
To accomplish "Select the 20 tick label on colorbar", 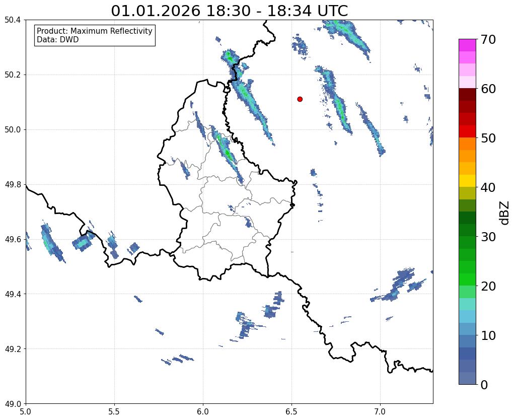I will (x=488, y=286).
